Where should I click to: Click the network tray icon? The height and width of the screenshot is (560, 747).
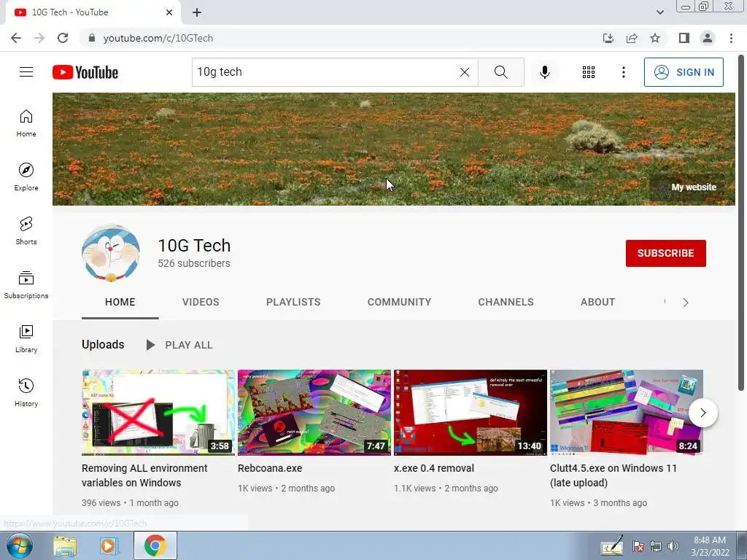tap(656, 546)
